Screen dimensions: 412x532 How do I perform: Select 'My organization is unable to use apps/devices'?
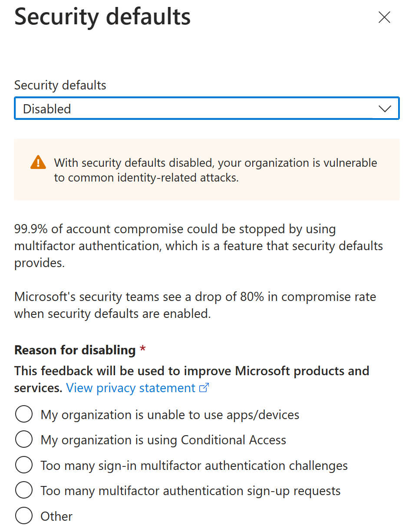click(24, 414)
